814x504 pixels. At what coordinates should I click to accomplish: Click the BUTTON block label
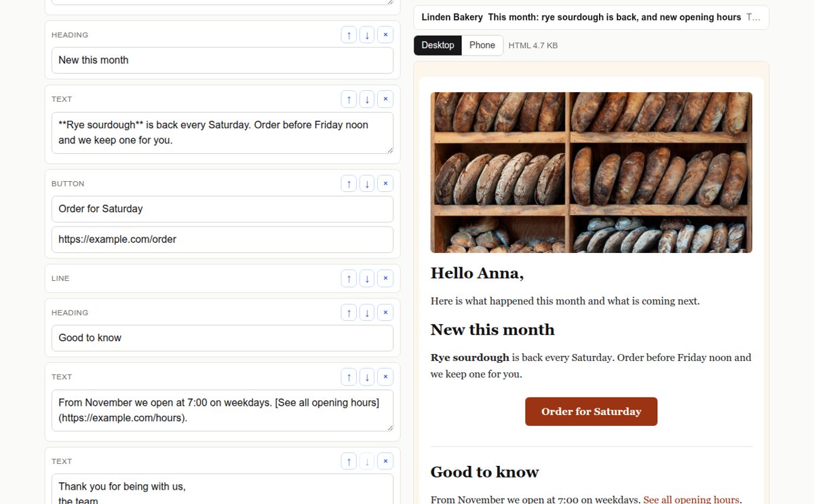68,184
